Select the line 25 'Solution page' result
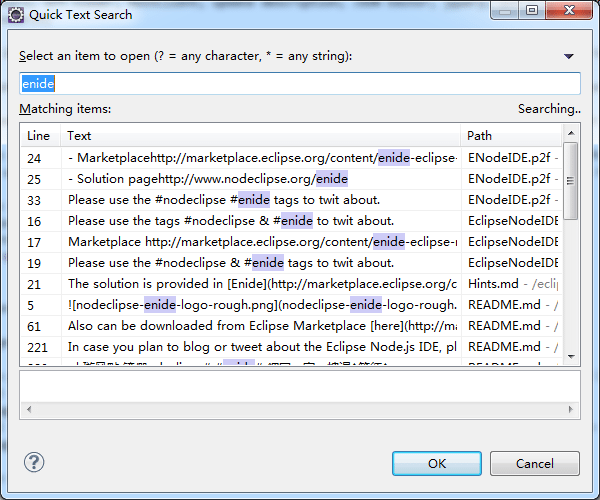The image size is (600, 500). (x=292, y=179)
